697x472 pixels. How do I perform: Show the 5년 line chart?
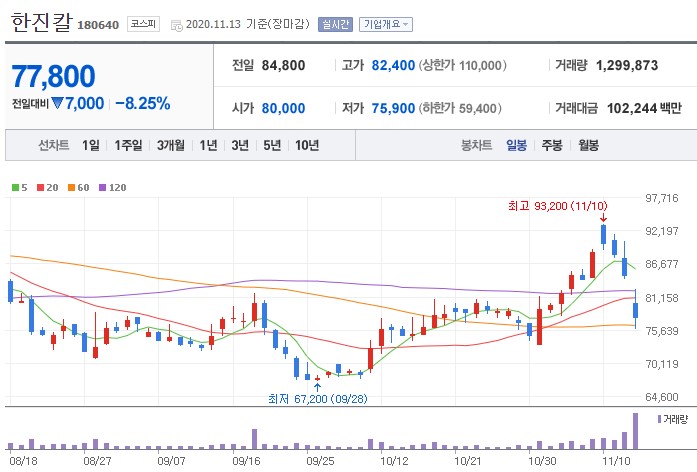tap(272, 145)
